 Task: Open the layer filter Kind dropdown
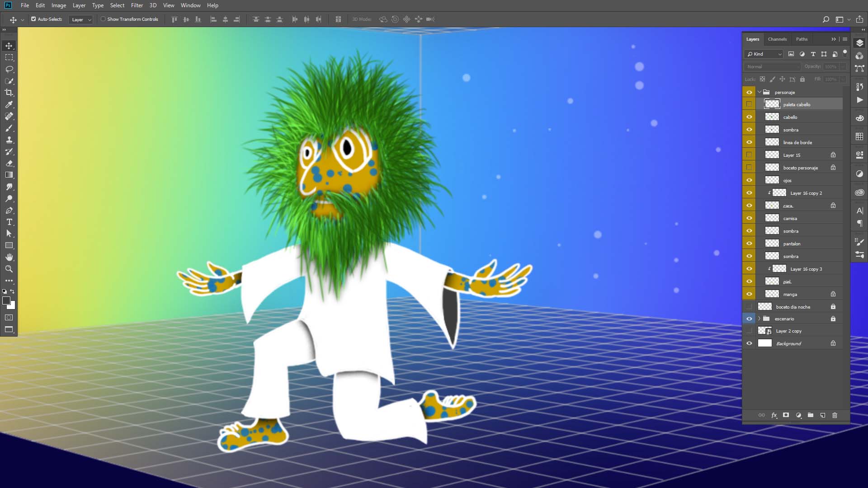coord(764,54)
